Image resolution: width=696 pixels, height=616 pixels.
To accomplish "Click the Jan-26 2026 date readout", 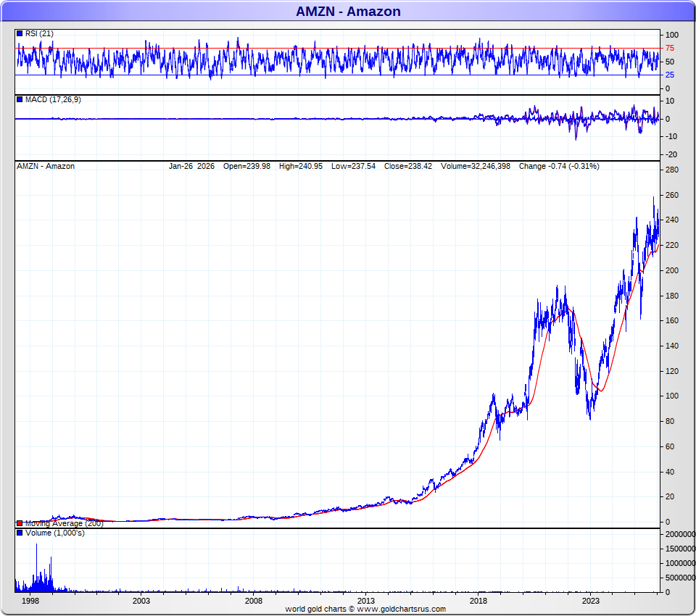I will click(192, 166).
